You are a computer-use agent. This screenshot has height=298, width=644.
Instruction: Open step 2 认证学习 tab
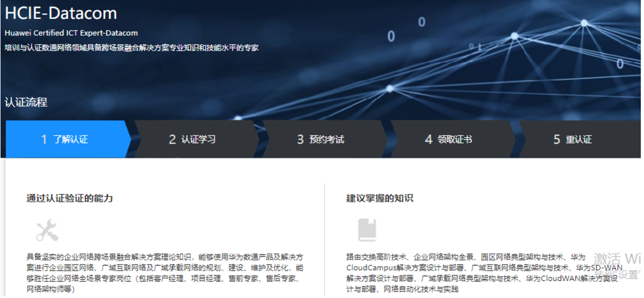pyautogui.click(x=195, y=139)
